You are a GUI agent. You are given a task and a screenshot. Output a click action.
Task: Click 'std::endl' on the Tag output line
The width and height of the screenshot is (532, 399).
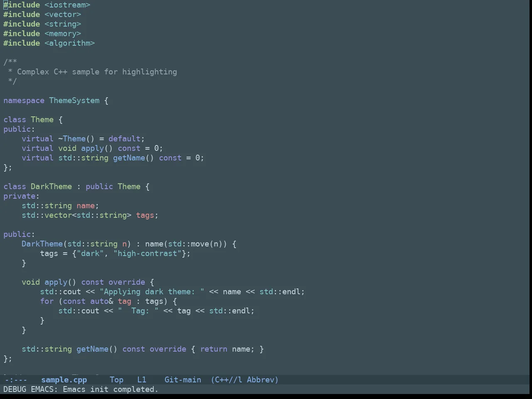(229, 311)
